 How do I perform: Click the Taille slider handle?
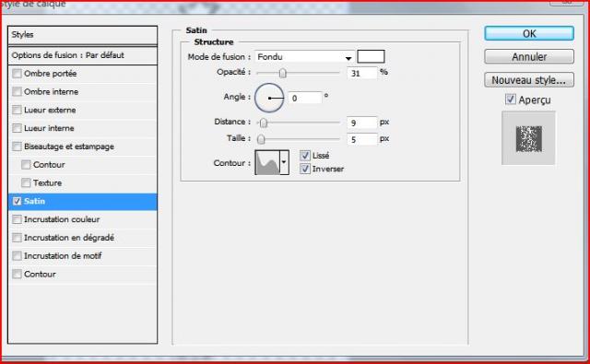[x=261, y=139]
